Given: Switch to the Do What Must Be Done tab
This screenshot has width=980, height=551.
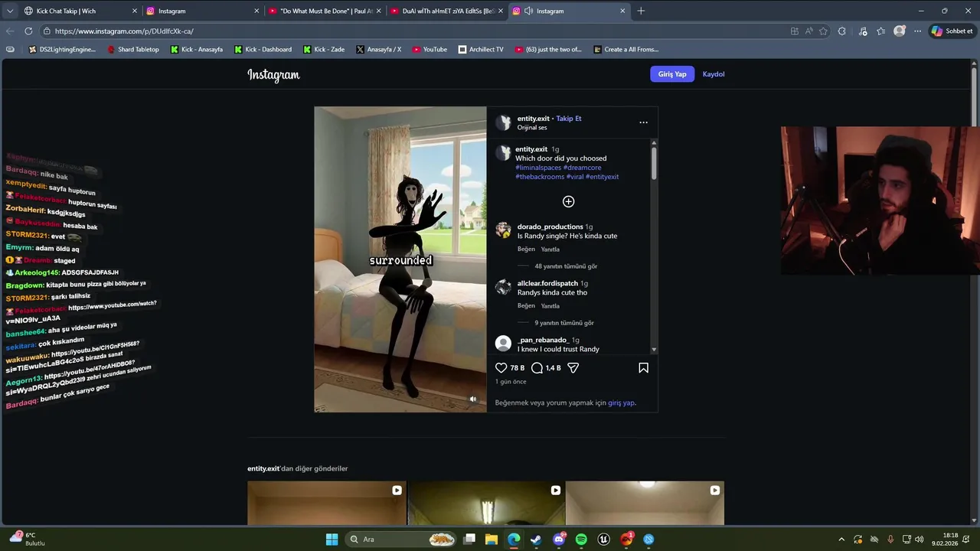Looking at the screenshot, I should click(x=324, y=11).
